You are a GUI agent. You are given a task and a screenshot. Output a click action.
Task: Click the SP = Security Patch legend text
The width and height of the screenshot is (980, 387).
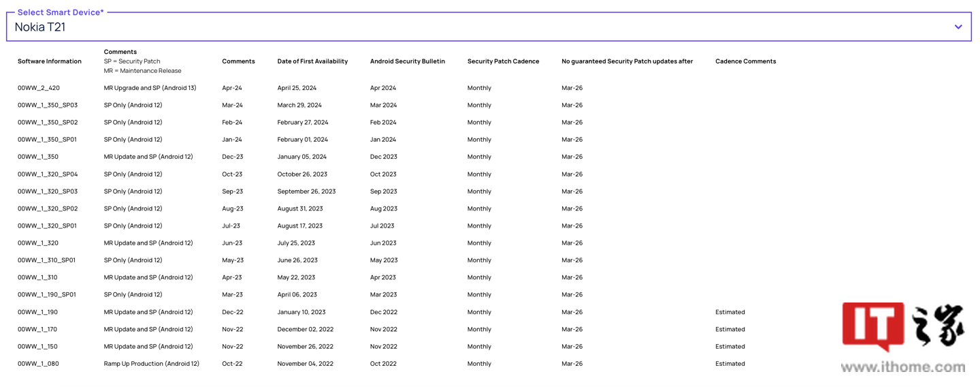click(x=132, y=61)
